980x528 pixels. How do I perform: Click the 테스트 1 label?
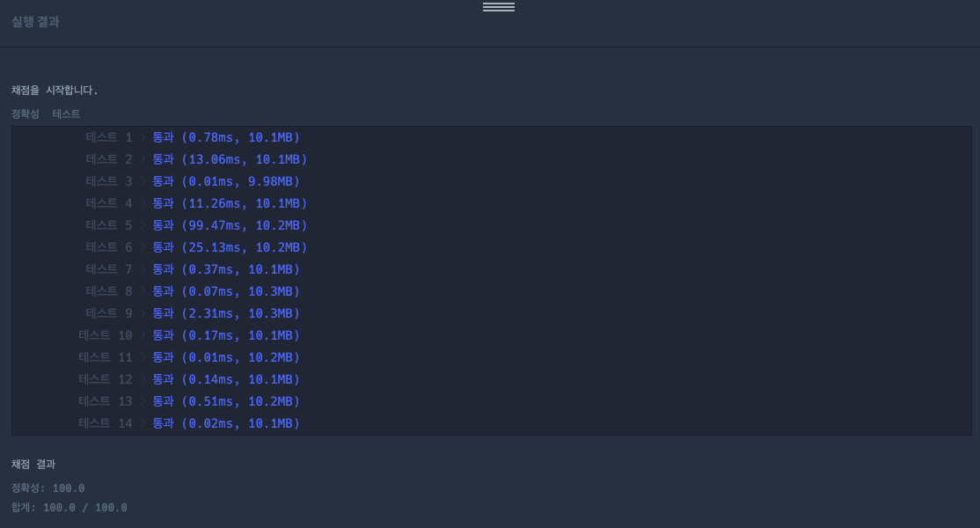109,137
